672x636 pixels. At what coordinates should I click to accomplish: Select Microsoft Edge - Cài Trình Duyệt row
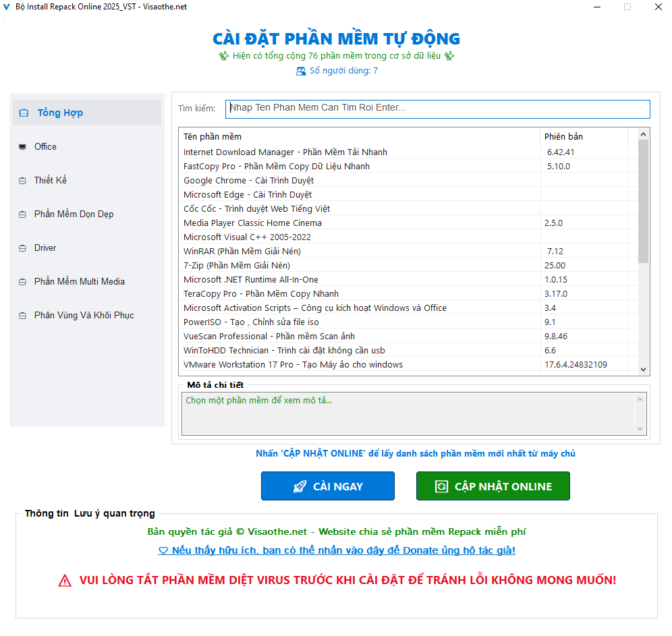click(x=408, y=194)
